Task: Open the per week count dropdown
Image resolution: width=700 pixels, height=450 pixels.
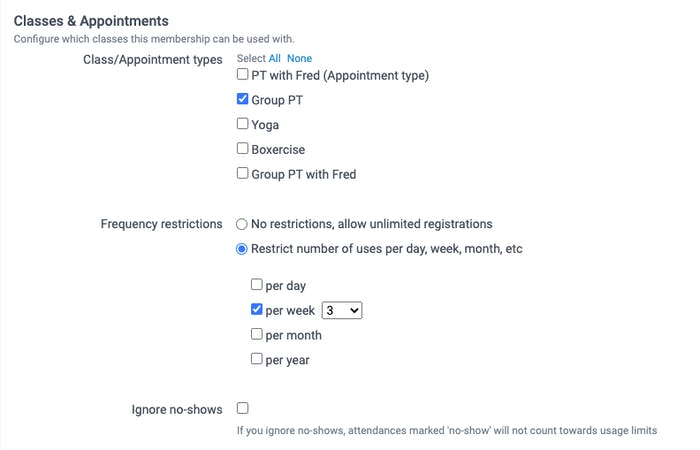Action: tap(342, 311)
